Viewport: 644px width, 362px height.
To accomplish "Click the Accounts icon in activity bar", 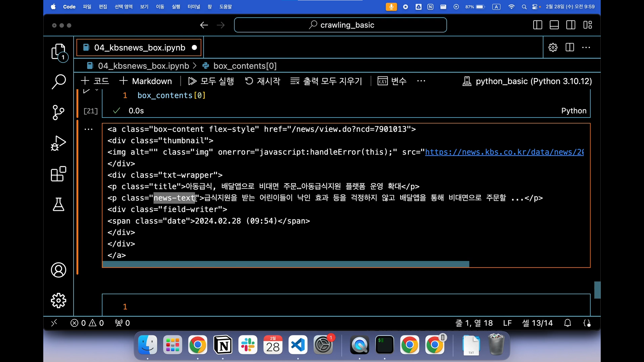I will 58,270.
